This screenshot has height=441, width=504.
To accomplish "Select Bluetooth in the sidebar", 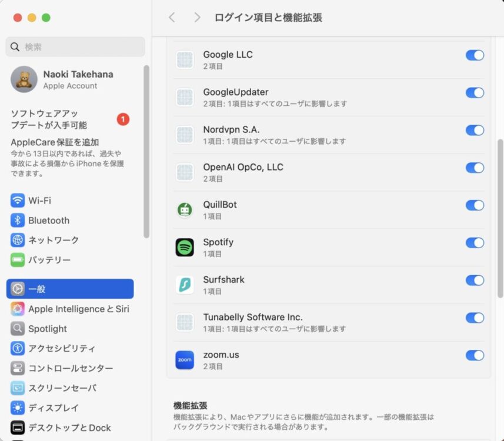I will tap(70, 220).
